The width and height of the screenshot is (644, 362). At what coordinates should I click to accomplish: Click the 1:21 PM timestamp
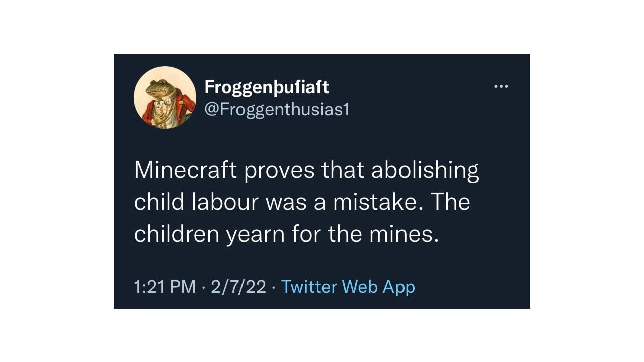[x=165, y=287]
